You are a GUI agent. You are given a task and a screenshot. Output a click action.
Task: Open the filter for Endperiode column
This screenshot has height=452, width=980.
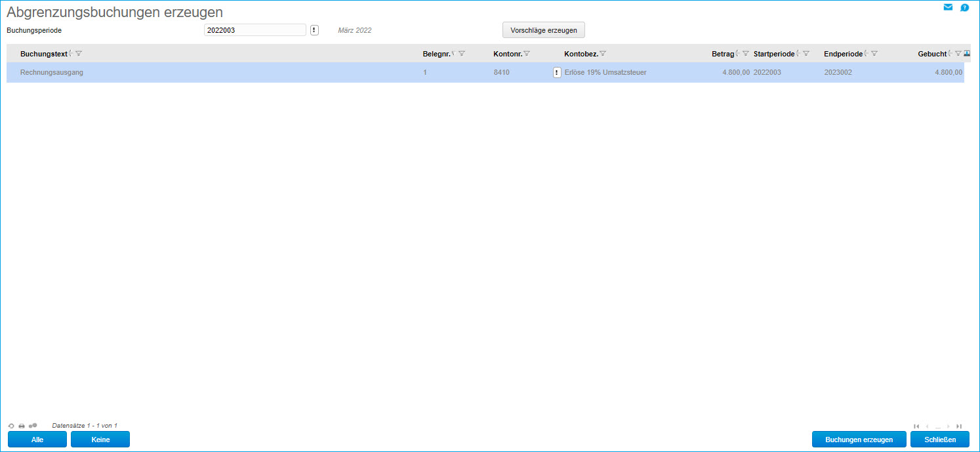click(874, 54)
